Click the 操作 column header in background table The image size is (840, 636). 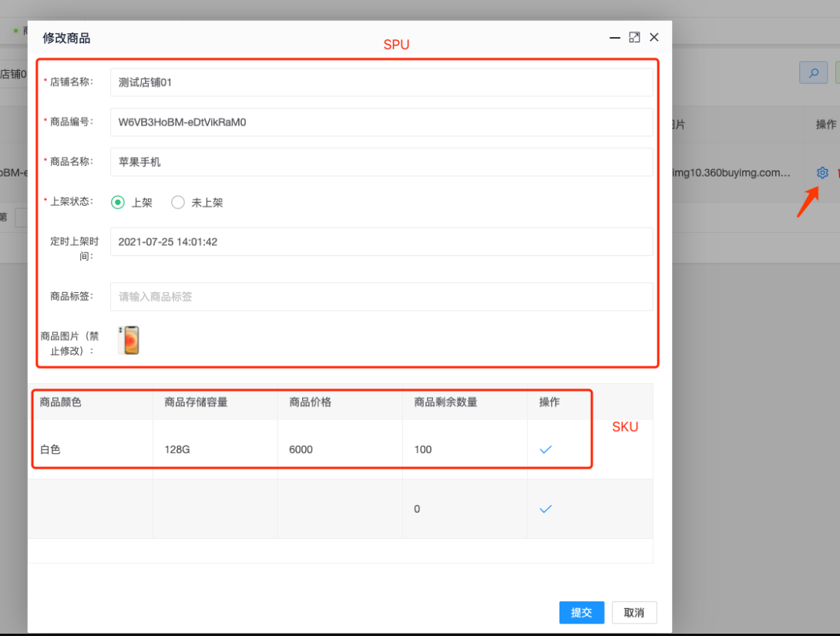tap(825, 124)
